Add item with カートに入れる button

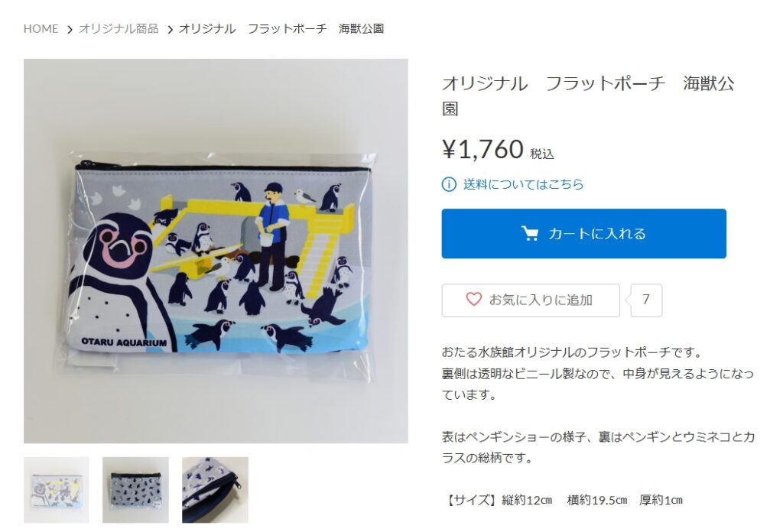583,234
